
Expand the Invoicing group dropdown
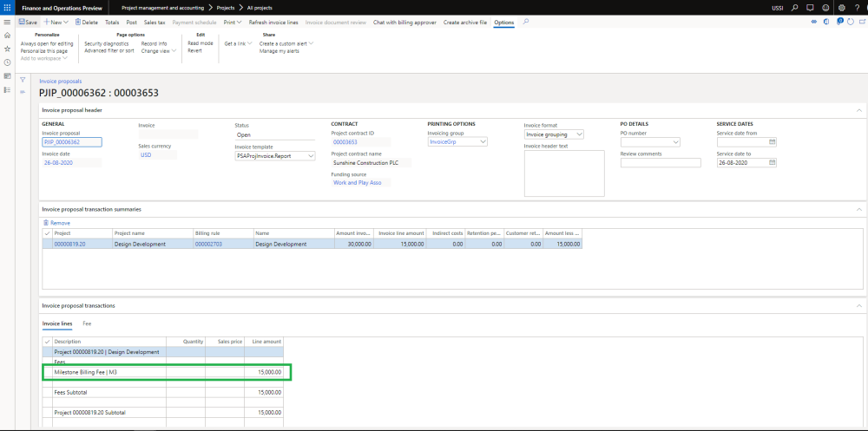pyautogui.click(x=483, y=142)
